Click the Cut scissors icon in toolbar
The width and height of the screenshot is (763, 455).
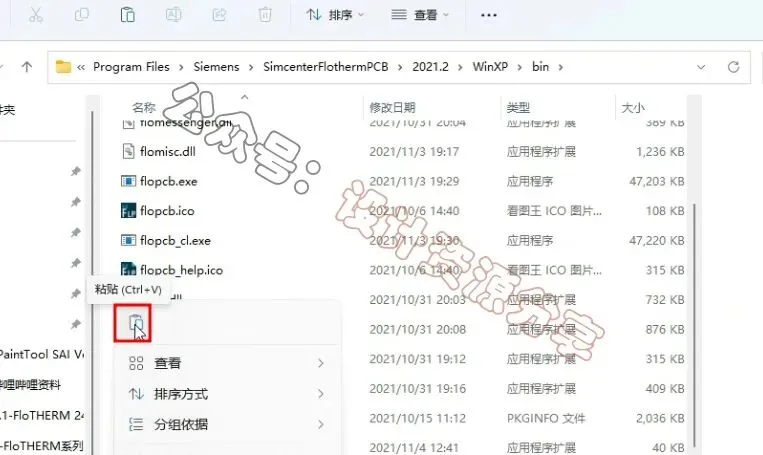point(36,15)
